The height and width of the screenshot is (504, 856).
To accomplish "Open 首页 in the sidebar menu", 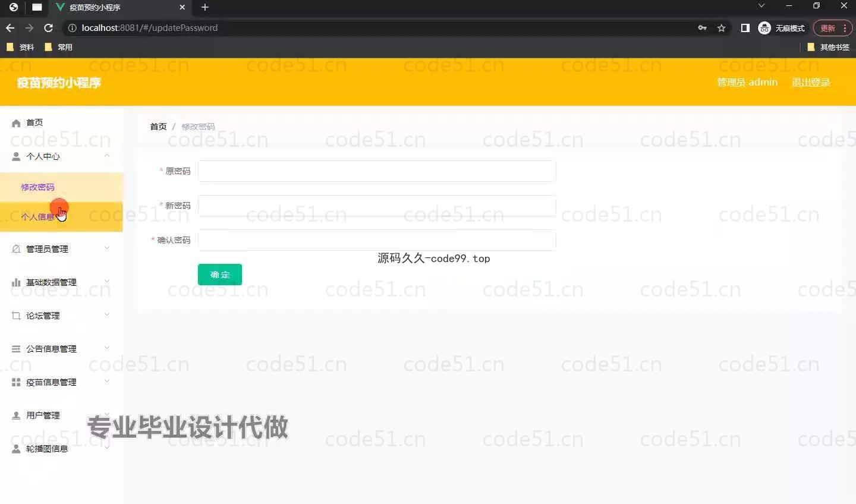I will pyautogui.click(x=34, y=122).
